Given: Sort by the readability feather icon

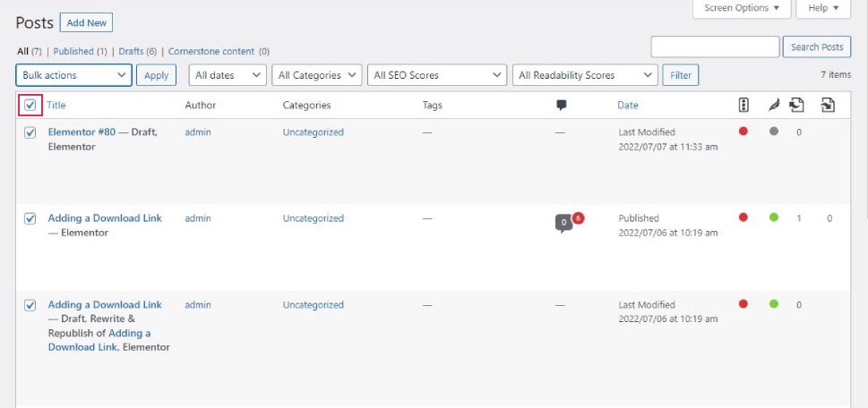Looking at the screenshot, I should [x=774, y=105].
